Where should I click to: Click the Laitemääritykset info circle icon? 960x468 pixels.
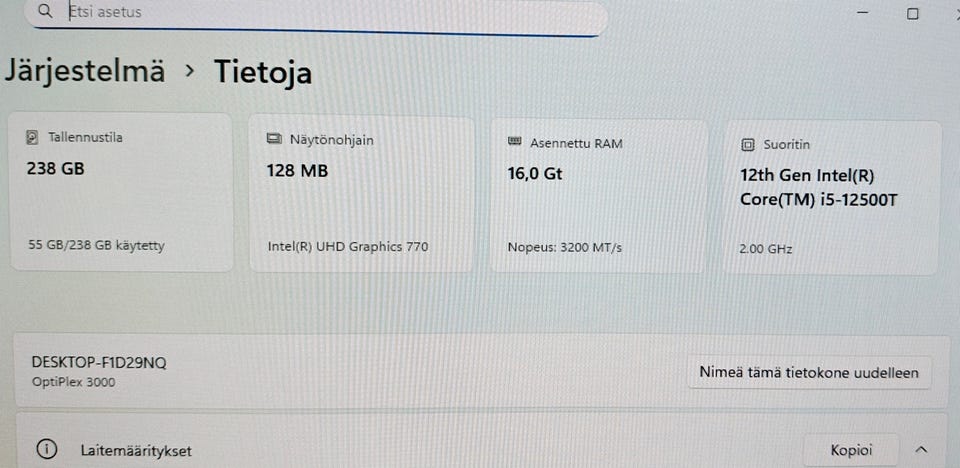pos(46,450)
